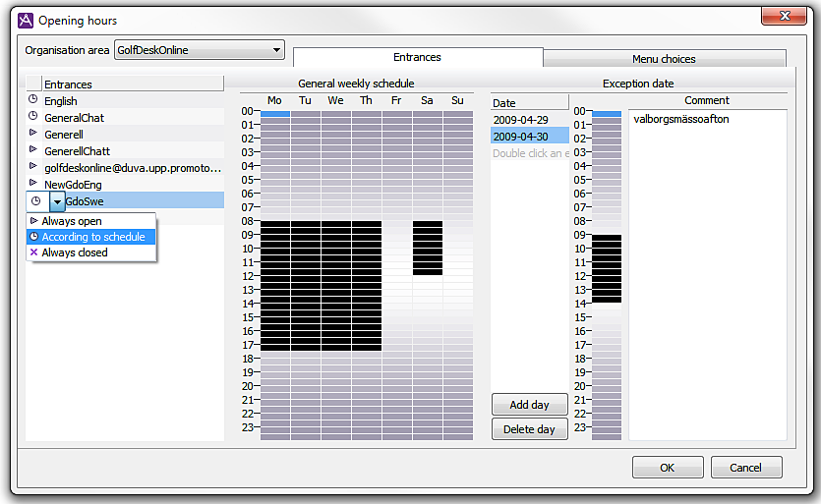Image resolution: width=821 pixels, height=504 pixels.
Task: Close the Opening hours dialog
Action: coord(784,17)
